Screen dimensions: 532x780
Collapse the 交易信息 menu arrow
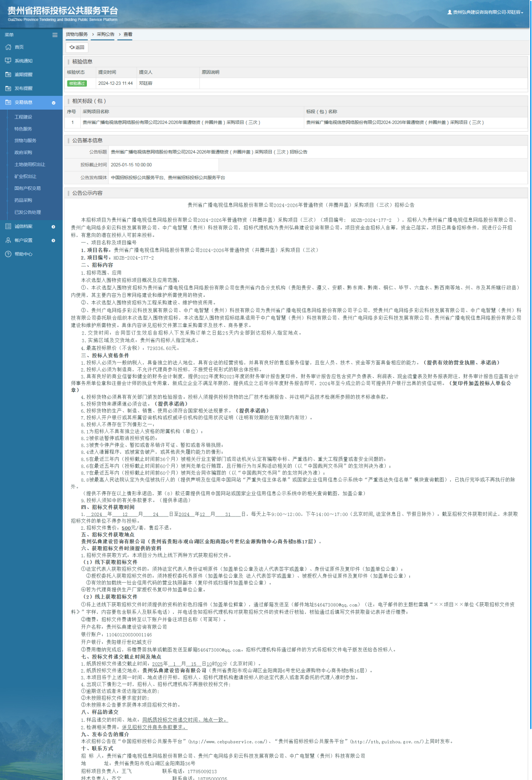(54, 102)
